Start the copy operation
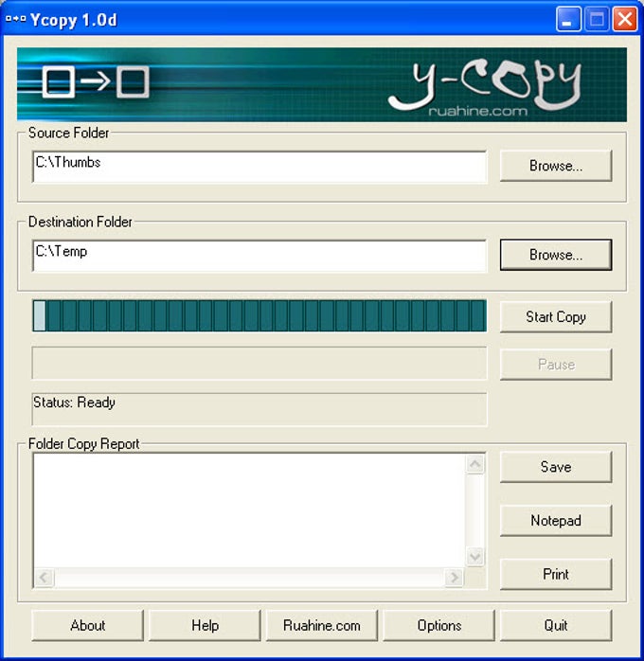 556,316
